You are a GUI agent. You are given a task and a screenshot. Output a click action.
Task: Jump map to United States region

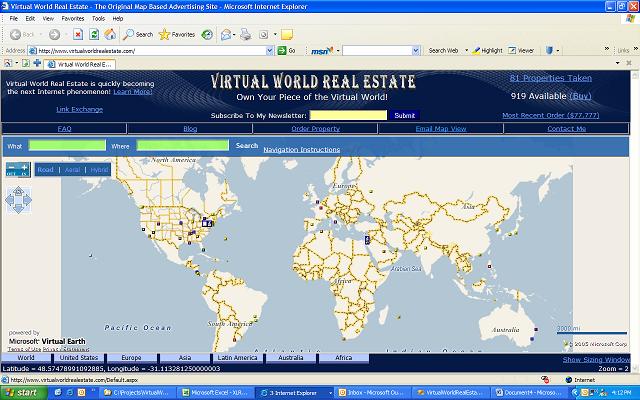(x=79, y=358)
